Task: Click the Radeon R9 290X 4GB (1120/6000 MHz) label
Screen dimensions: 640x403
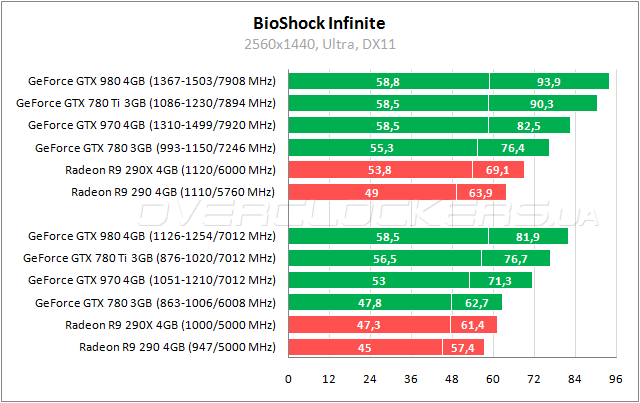Action: 169,169
